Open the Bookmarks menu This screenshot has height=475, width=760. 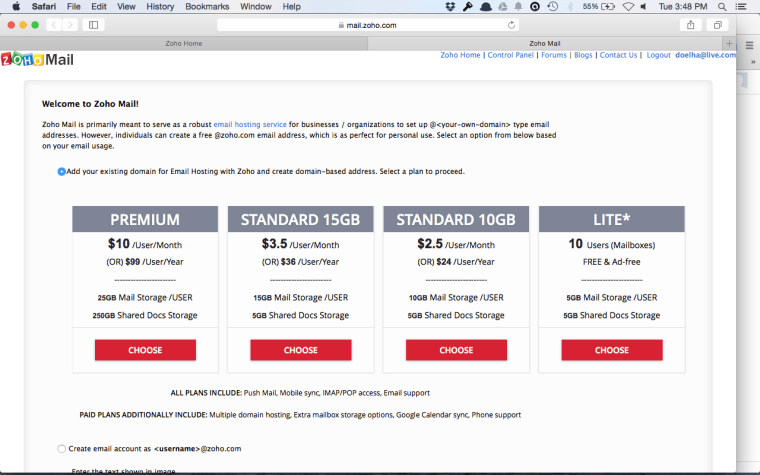tap(207, 6)
